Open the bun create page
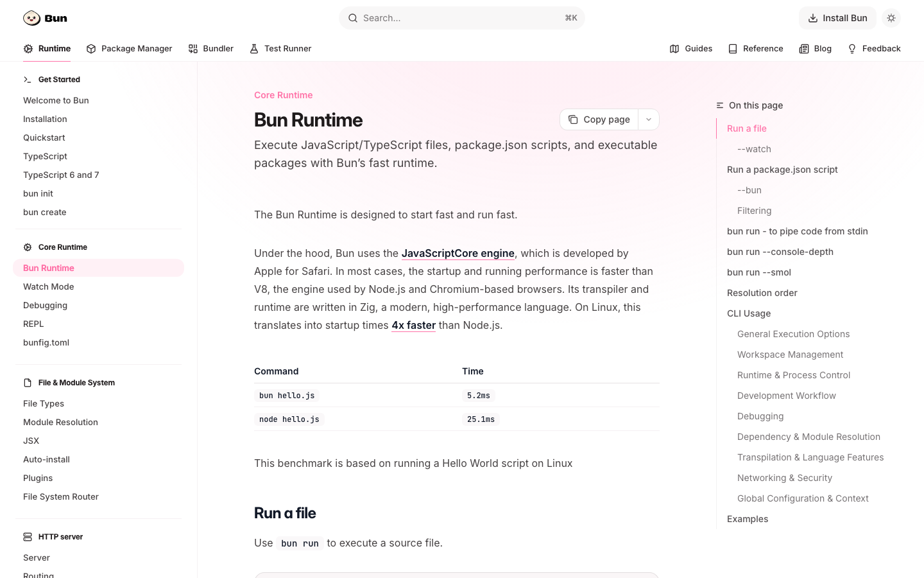 (45, 212)
